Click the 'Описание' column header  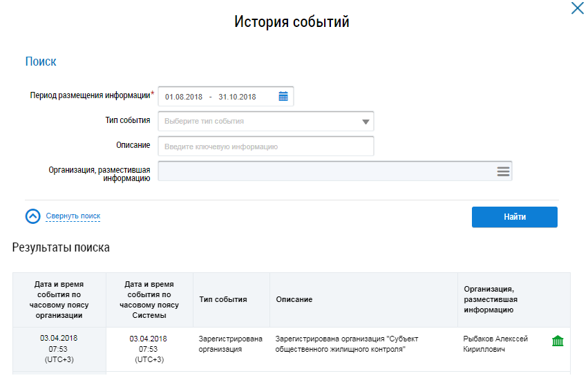pos(294,299)
